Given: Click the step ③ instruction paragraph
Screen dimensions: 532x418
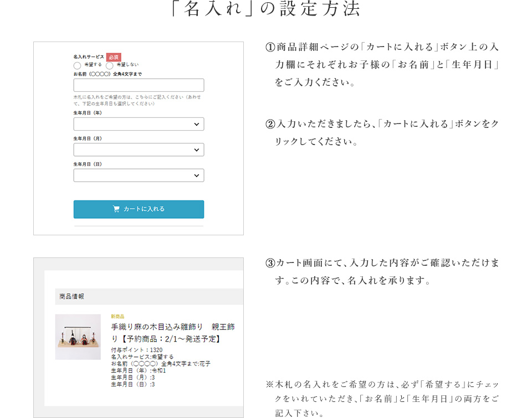Looking at the screenshot, I should tap(382, 271).
